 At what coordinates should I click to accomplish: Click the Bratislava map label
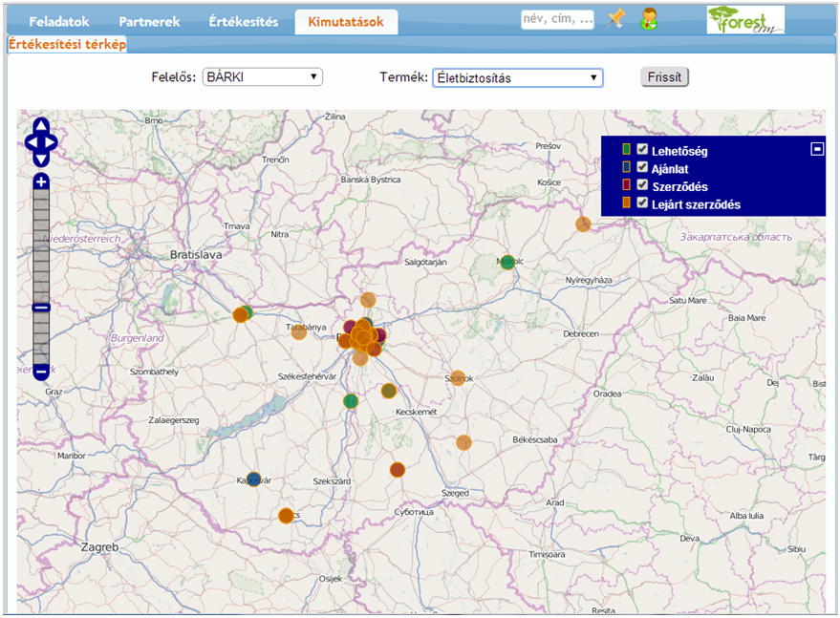tap(196, 255)
